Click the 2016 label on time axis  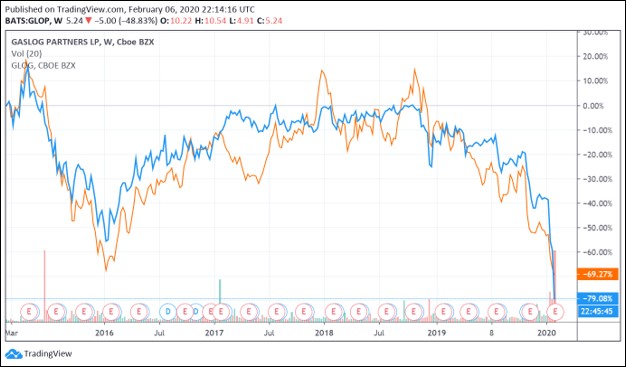(104, 333)
